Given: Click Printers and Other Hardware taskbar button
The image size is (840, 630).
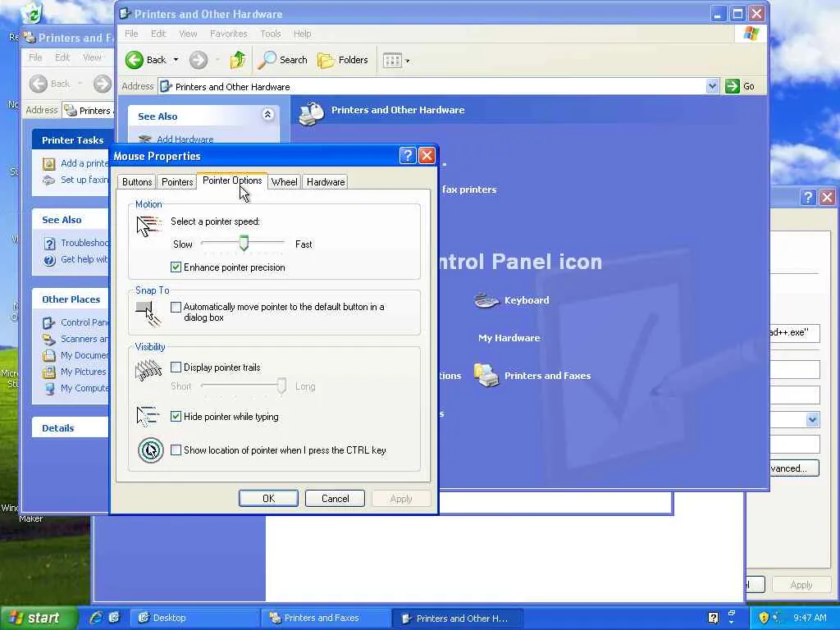Looking at the screenshot, I should [458, 618].
